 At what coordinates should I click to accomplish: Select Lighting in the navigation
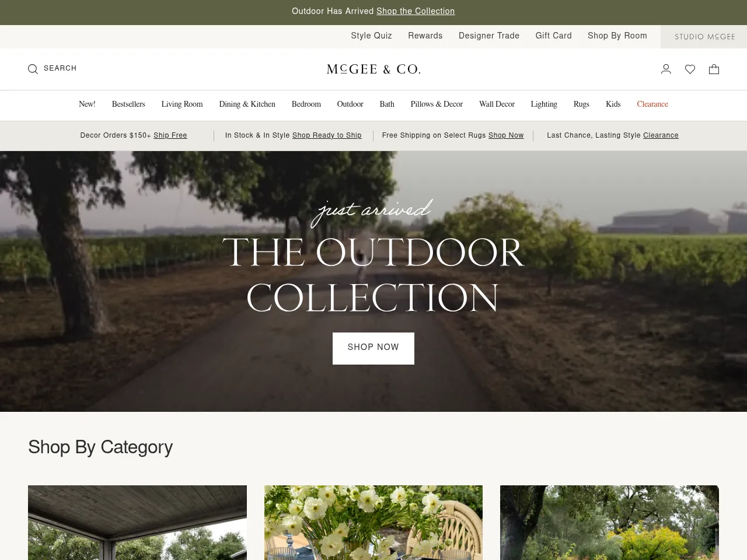[544, 104]
